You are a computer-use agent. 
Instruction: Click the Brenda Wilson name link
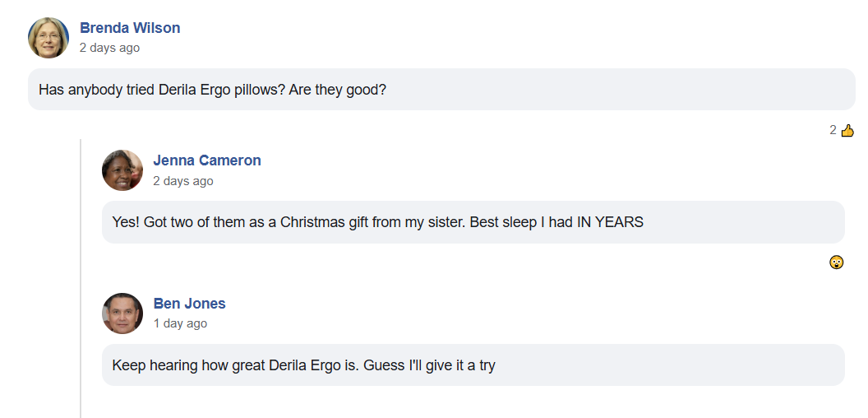(x=130, y=28)
